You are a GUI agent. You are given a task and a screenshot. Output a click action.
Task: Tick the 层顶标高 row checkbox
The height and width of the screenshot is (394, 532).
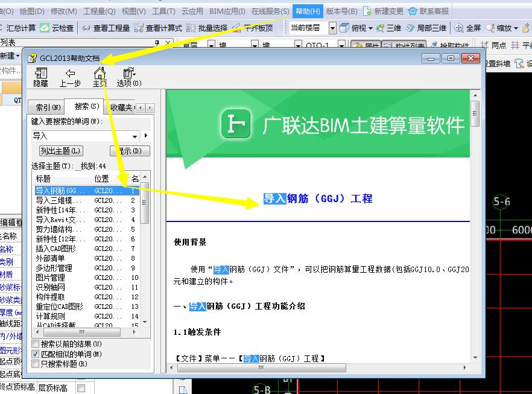(81, 388)
